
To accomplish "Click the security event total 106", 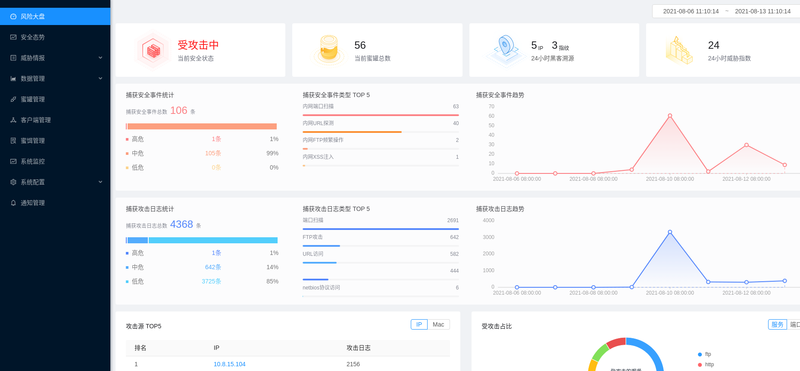I will tap(179, 110).
